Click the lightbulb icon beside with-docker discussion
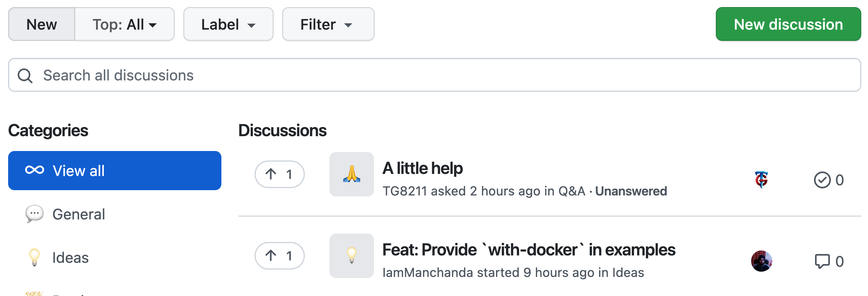The height and width of the screenshot is (296, 868). [x=351, y=256]
